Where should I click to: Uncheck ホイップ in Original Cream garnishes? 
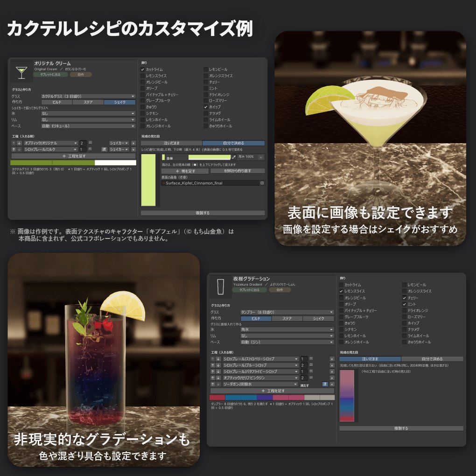[x=206, y=107]
